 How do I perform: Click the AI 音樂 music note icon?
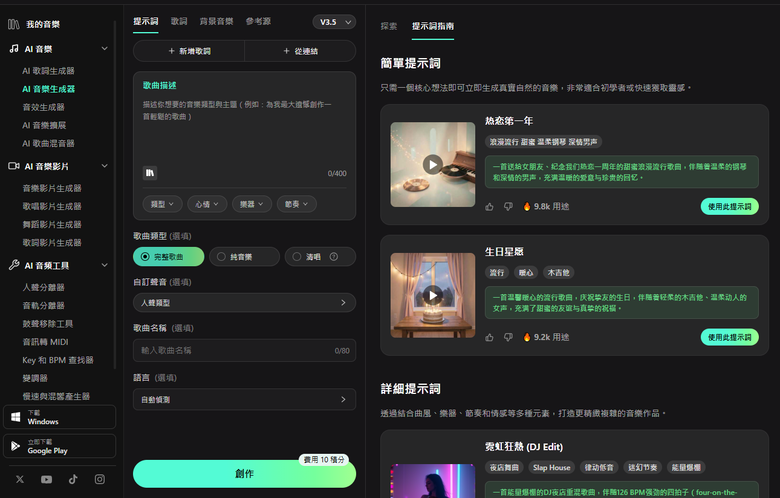point(14,48)
